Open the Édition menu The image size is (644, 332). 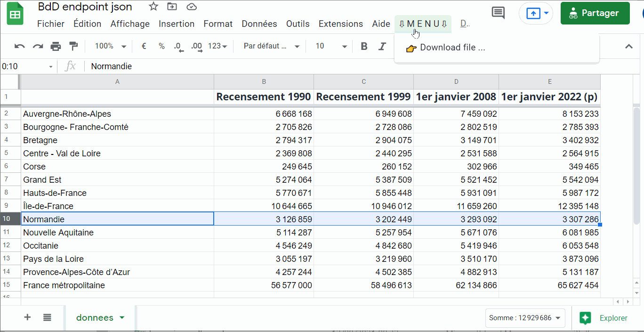88,24
